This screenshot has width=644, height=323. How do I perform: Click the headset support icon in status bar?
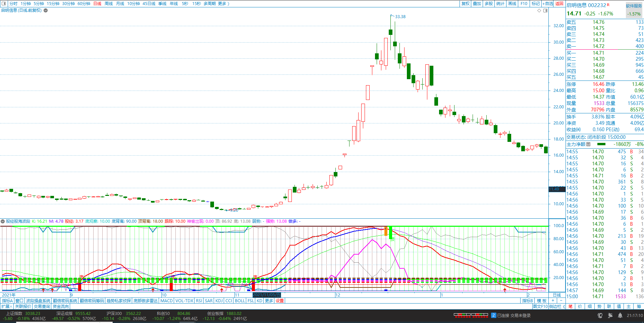[600, 315]
